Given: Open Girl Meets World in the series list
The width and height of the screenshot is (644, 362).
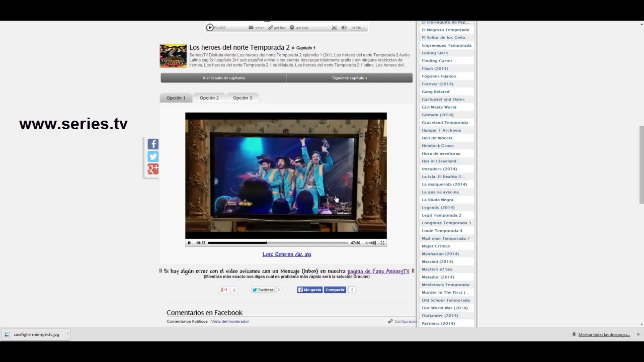Looking at the screenshot, I should click(439, 107).
